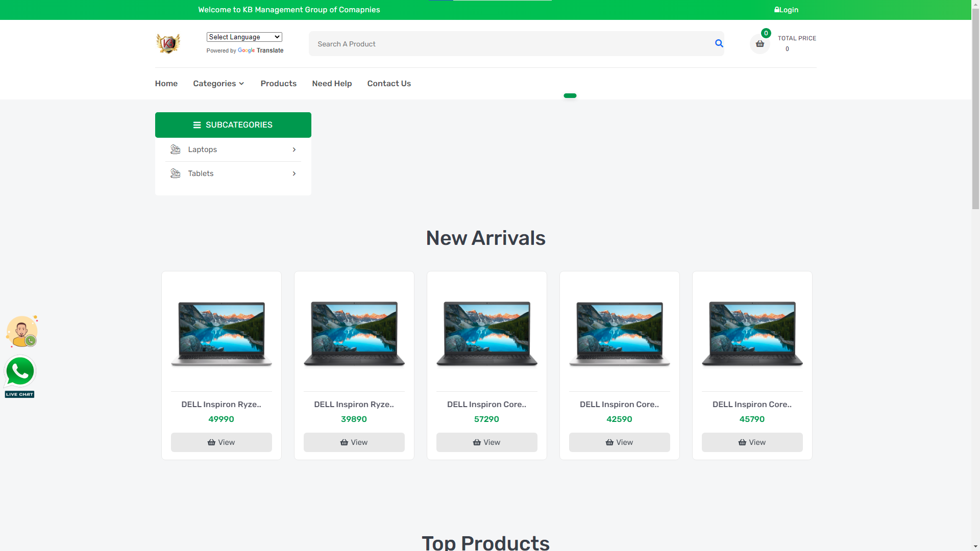The image size is (980, 551).
Task: View the laptop priced 57290
Action: pyautogui.click(x=487, y=442)
